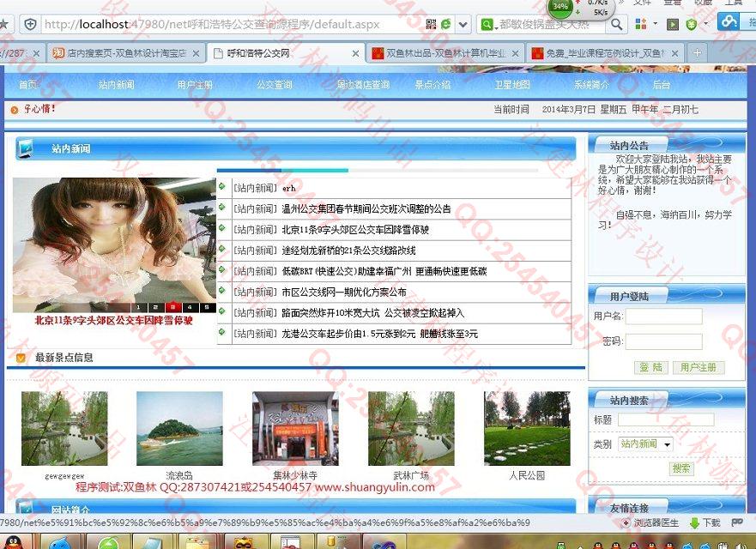Click the 武林广场 scenic spot thumbnail
The height and width of the screenshot is (549, 756).
coord(411,428)
